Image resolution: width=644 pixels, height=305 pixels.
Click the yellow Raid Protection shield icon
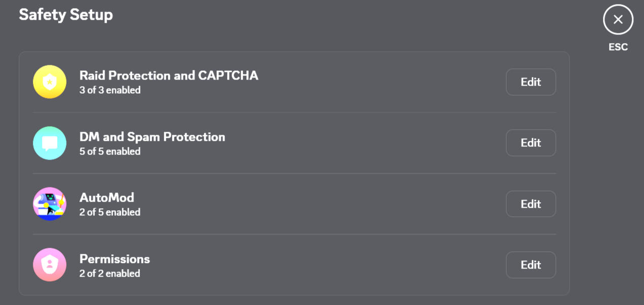50,82
